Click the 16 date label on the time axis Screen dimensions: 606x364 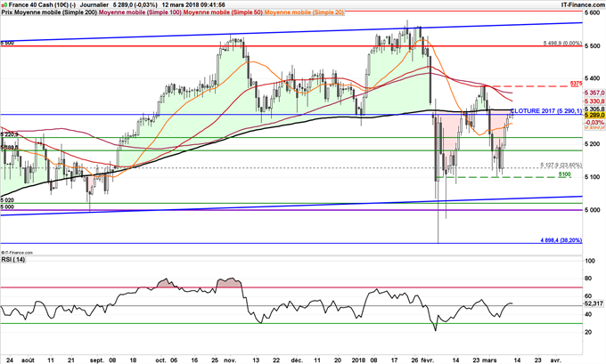click(194, 360)
